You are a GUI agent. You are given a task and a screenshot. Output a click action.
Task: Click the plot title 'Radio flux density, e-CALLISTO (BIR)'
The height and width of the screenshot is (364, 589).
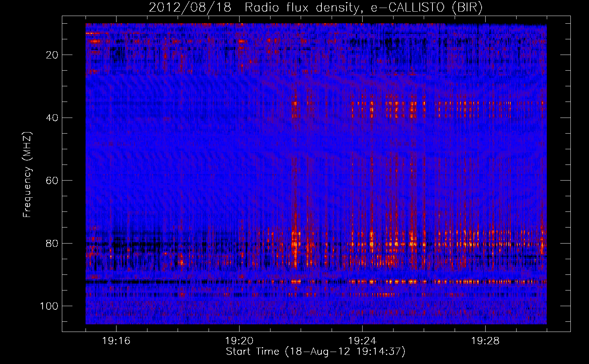tap(364, 8)
